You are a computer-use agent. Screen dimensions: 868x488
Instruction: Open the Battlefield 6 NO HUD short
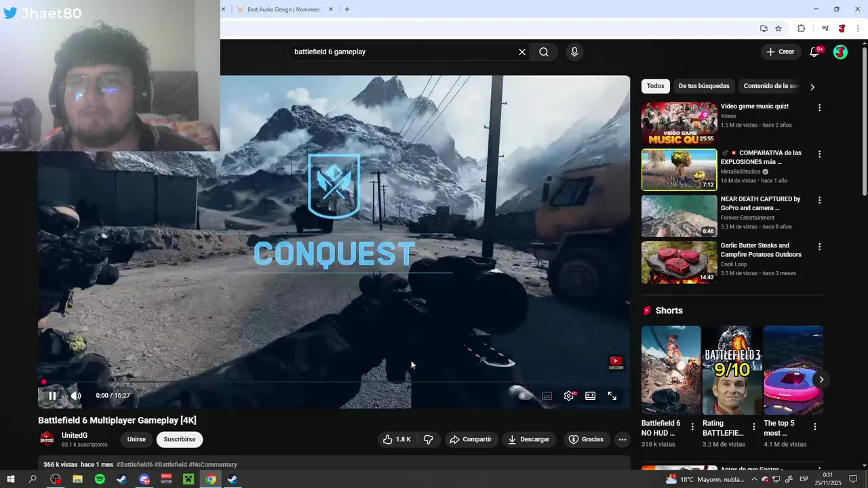(x=671, y=370)
